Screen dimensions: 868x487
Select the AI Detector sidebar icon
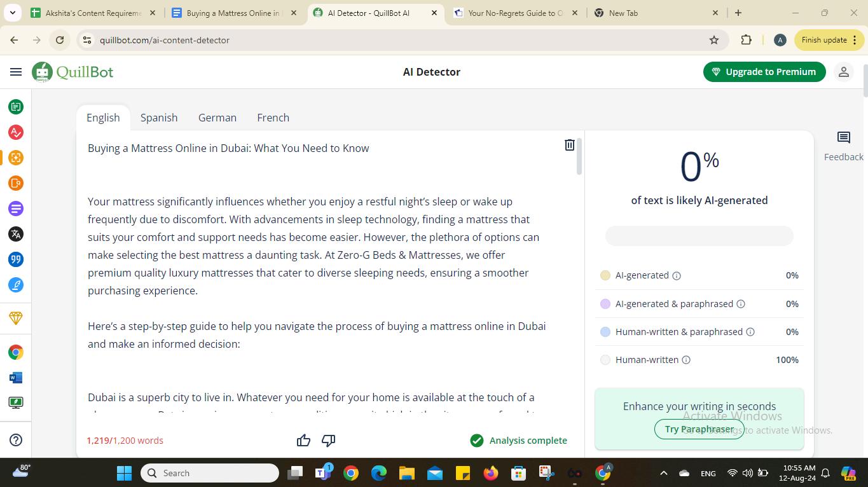coord(16,158)
